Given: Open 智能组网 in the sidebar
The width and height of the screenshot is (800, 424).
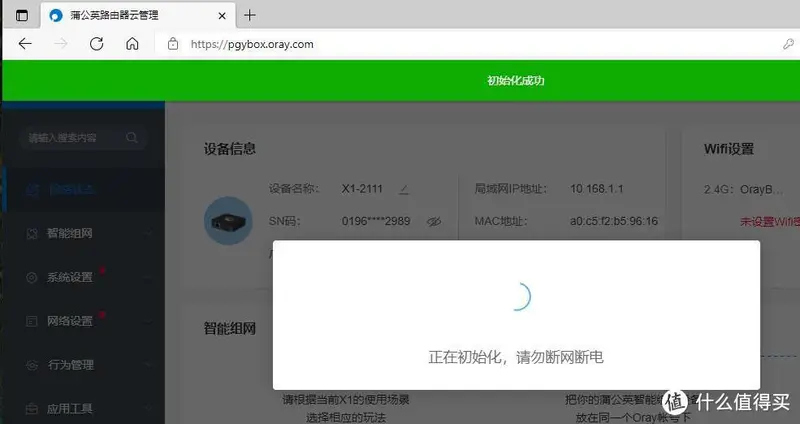Looking at the screenshot, I should (x=84, y=233).
